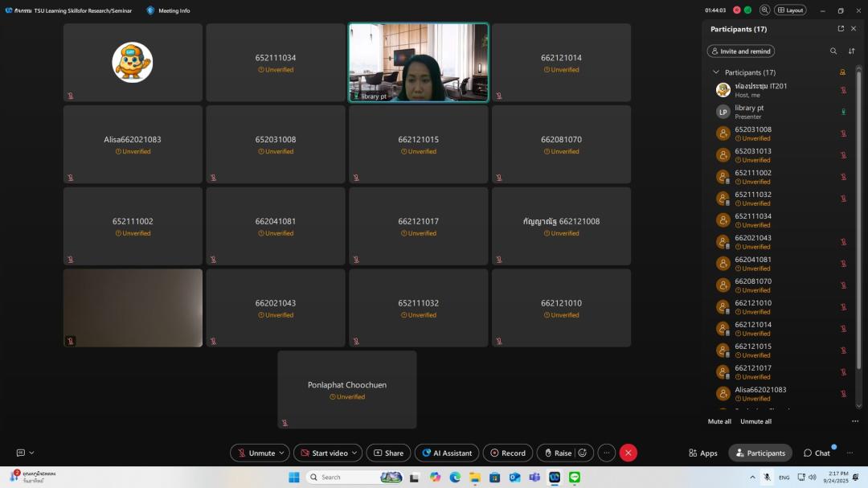Collapse the Participants (17) list
Image resolution: width=868 pixels, height=488 pixels.
[716, 72]
